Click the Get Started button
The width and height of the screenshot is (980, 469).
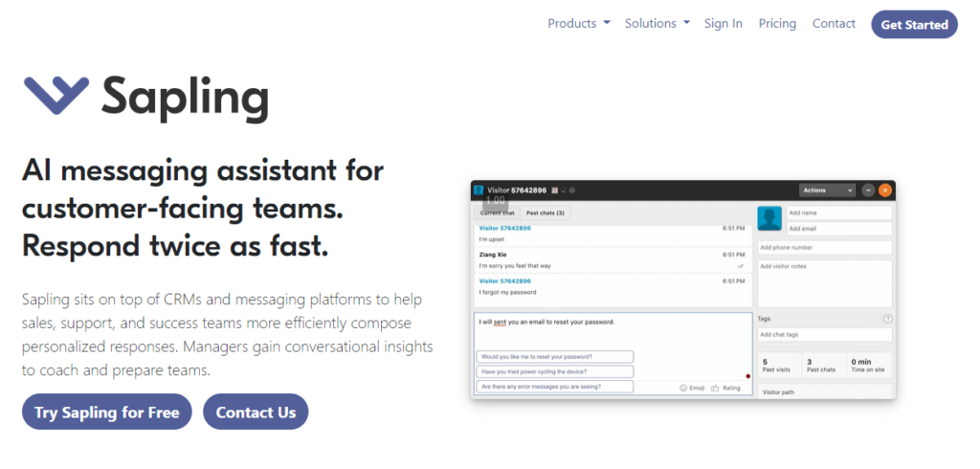pos(914,24)
